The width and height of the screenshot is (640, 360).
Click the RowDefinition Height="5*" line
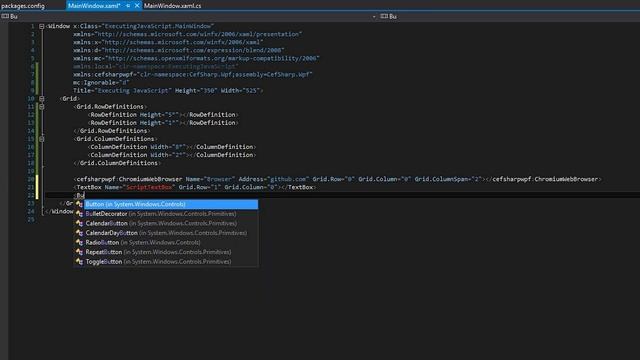163,115
